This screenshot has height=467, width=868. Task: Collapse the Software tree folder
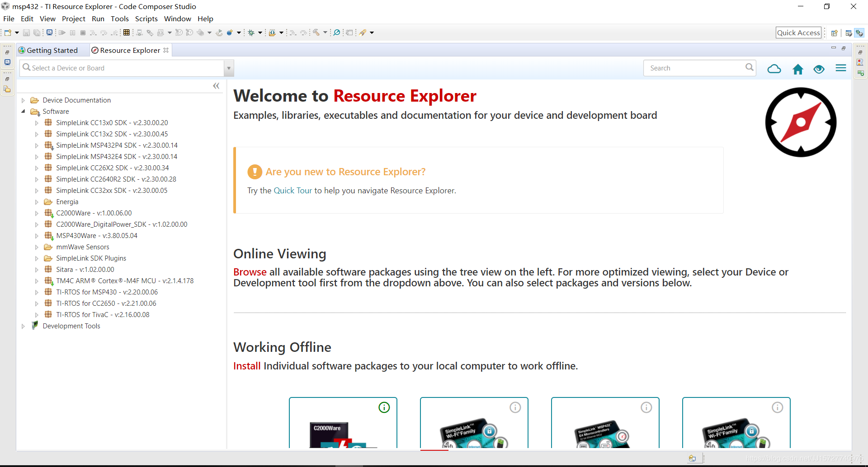pyautogui.click(x=23, y=112)
